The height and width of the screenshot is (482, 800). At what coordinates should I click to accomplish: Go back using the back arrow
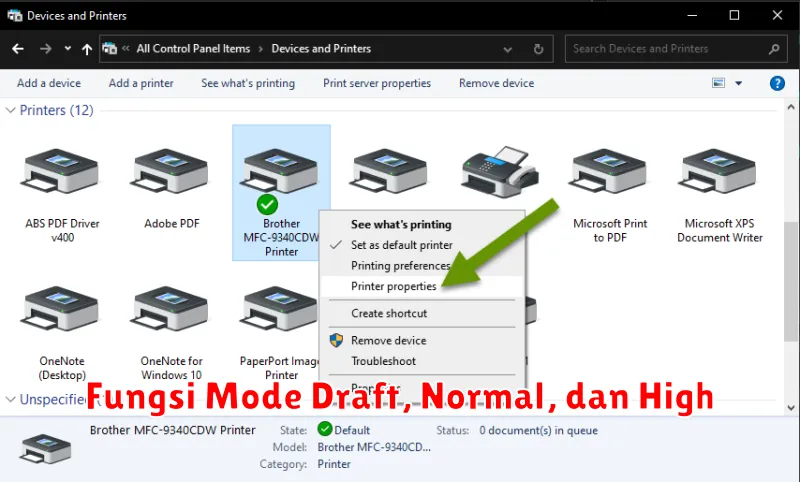[18, 49]
